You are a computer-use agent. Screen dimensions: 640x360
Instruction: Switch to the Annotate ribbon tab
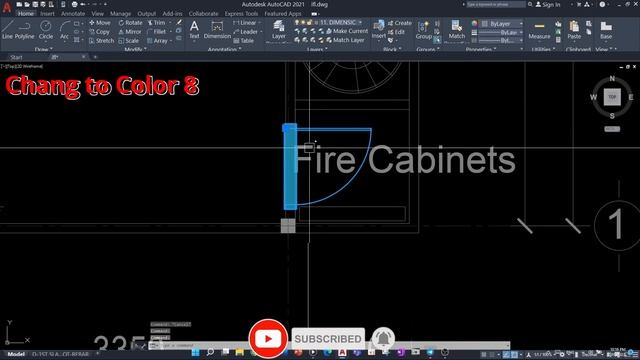73,13
